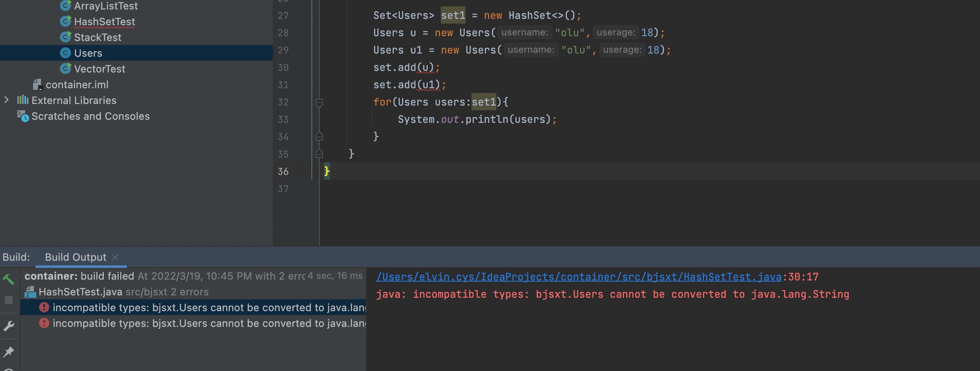Click the fold end marker at line 34
The image size is (980, 371).
319,137
